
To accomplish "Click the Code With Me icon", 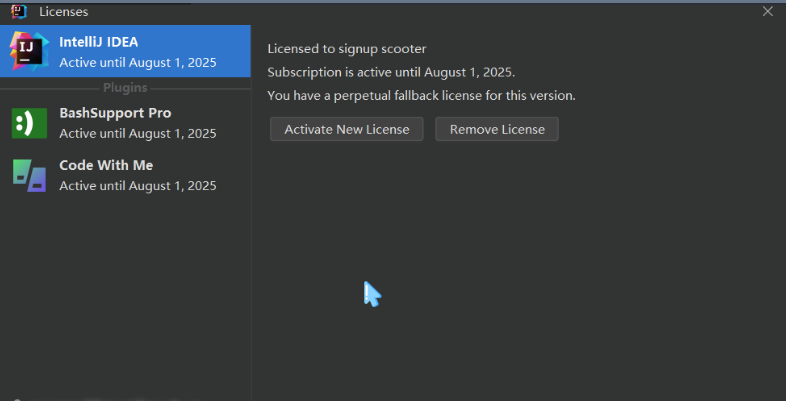I will 29,175.
